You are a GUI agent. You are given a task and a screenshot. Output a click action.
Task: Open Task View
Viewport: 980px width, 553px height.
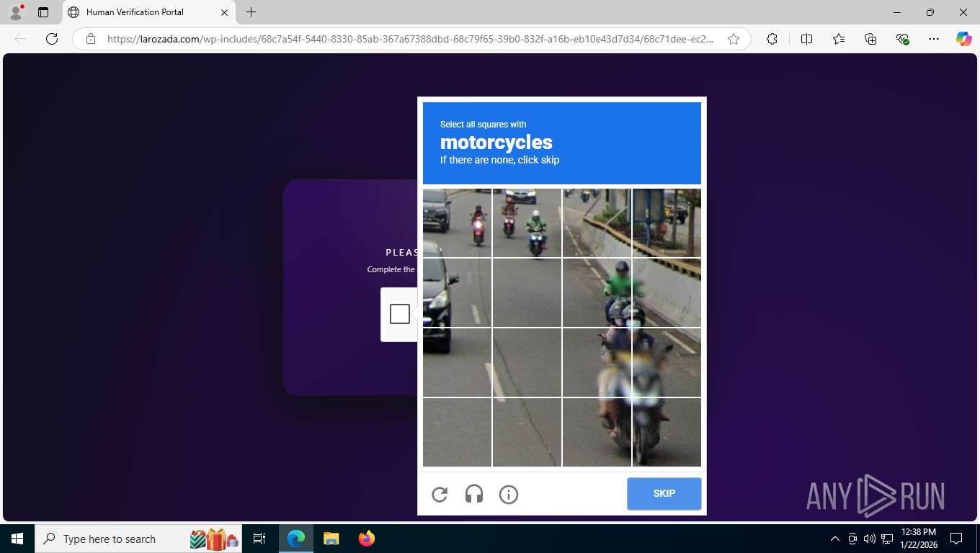click(259, 539)
